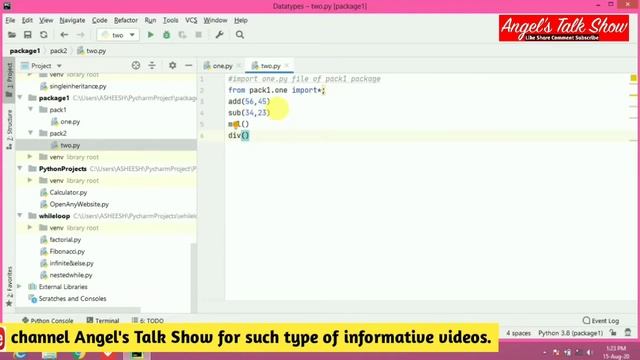Run 'two' with the green play icon
640x360 pixels.
(x=151, y=35)
